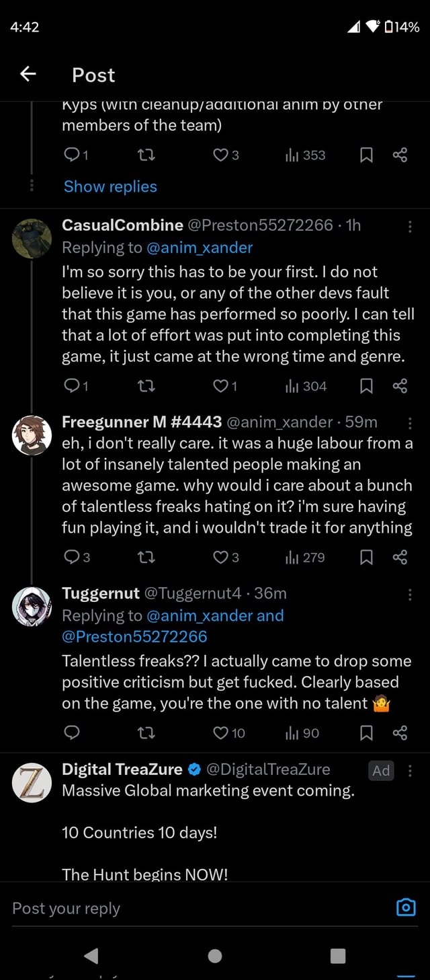Open more options for Tuggernut's post
This screenshot has width=430, height=980.
[x=411, y=594]
